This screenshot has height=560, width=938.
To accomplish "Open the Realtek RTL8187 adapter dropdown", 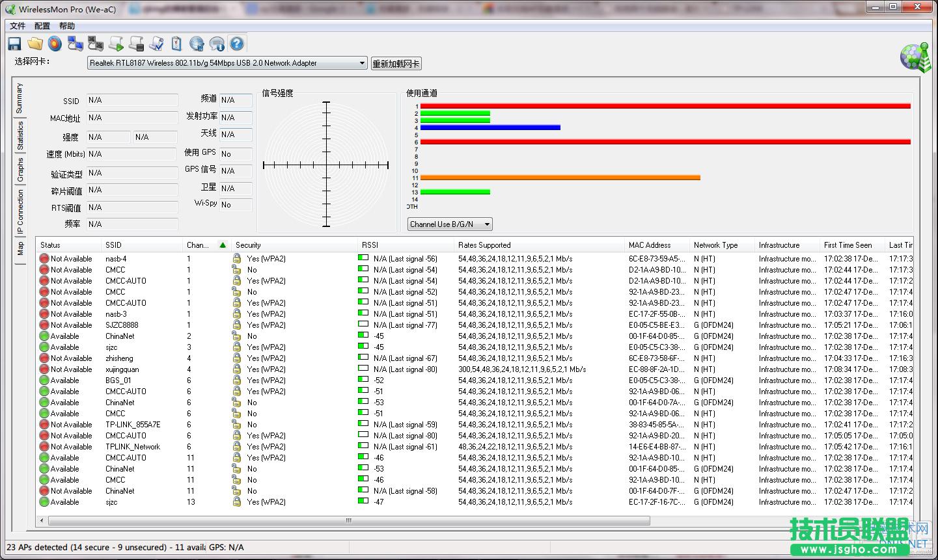I will click(x=228, y=63).
